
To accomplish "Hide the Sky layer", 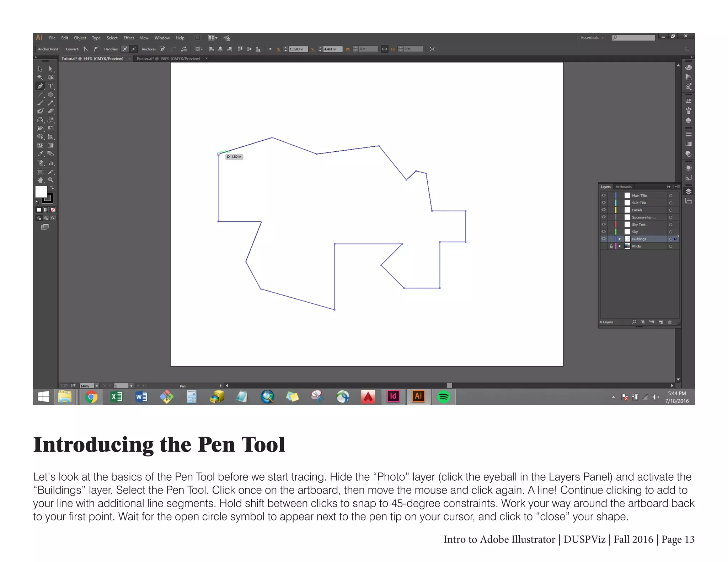I will pos(604,232).
